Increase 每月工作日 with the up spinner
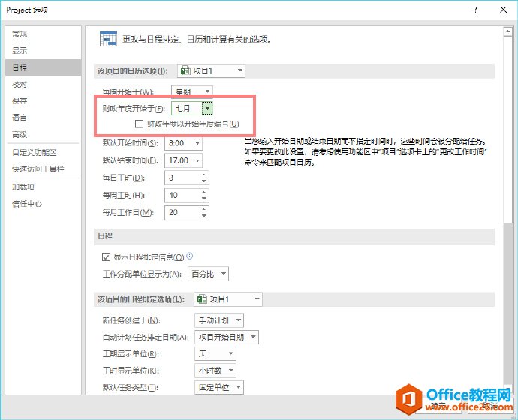This screenshot has height=420, width=518. (204, 209)
